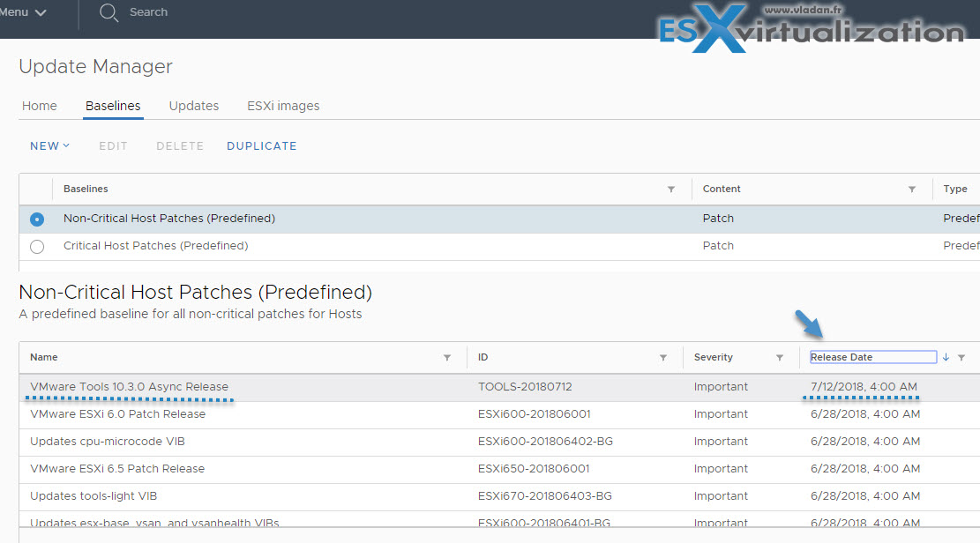
Task: Click release date 7/12/2018, 4:00 AM
Action: pyautogui.click(x=864, y=387)
